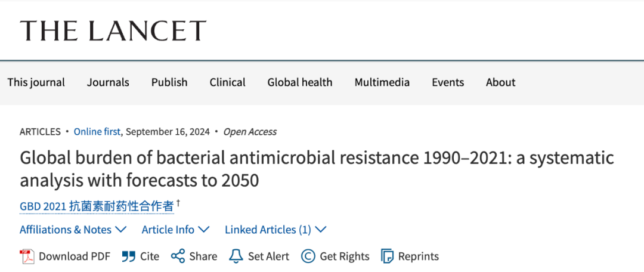Click the PDF file icon
Screen dimensions: 644x272
tap(27, 256)
